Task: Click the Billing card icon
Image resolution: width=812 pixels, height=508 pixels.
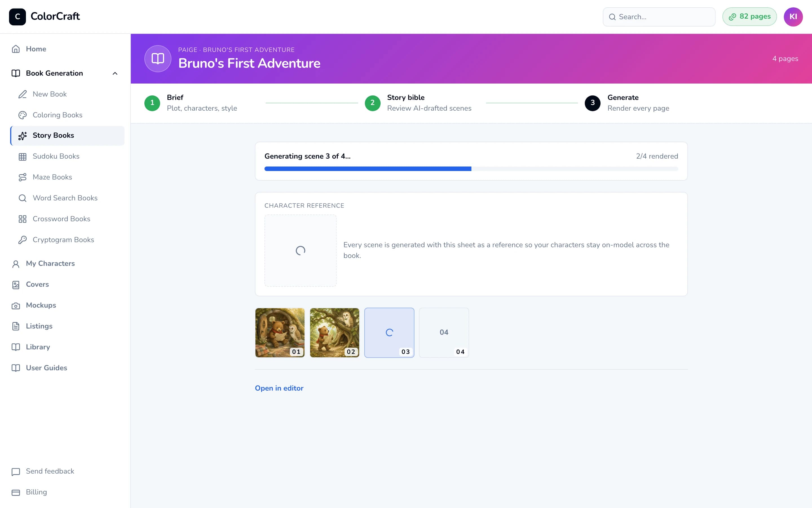Action: coord(16,492)
